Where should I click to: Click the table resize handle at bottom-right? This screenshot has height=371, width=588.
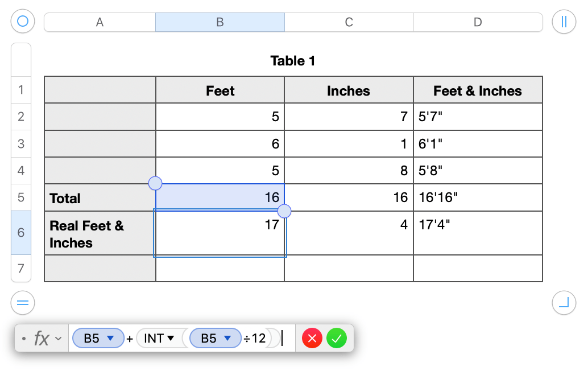[564, 303]
